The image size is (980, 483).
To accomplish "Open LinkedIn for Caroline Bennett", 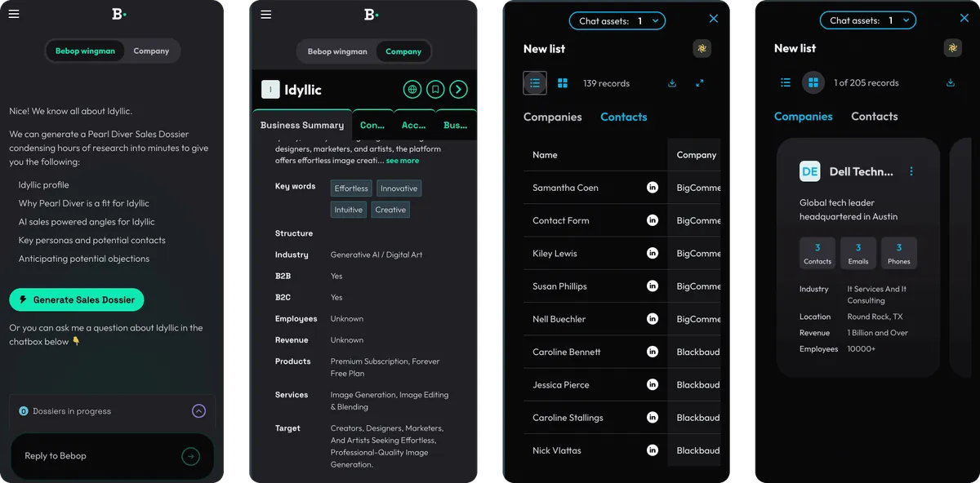I will [653, 352].
